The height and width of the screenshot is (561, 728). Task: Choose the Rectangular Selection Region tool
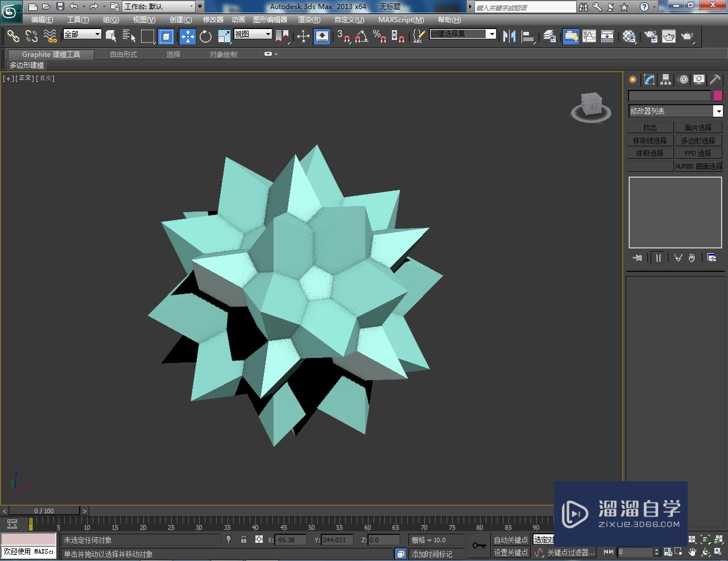coord(148,36)
